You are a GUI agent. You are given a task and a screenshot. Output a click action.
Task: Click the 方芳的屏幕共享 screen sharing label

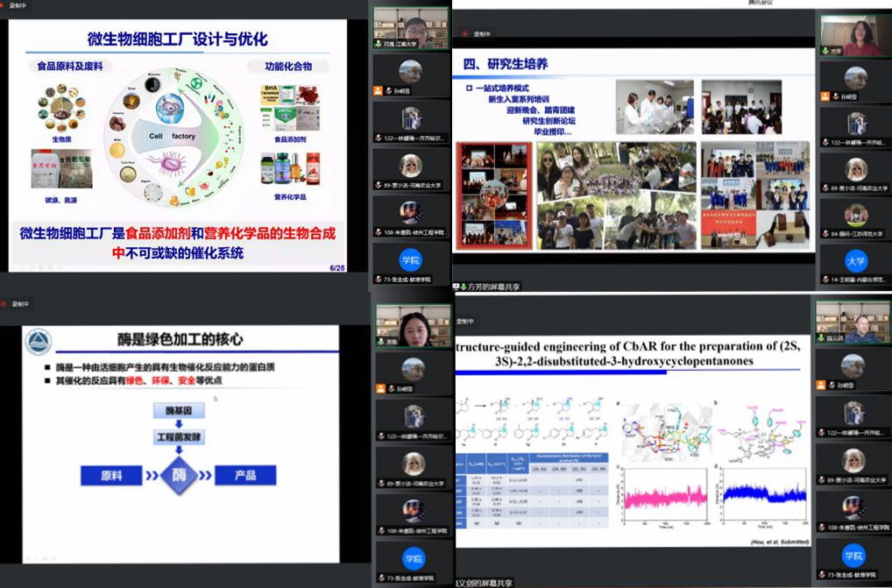pyautogui.click(x=485, y=287)
